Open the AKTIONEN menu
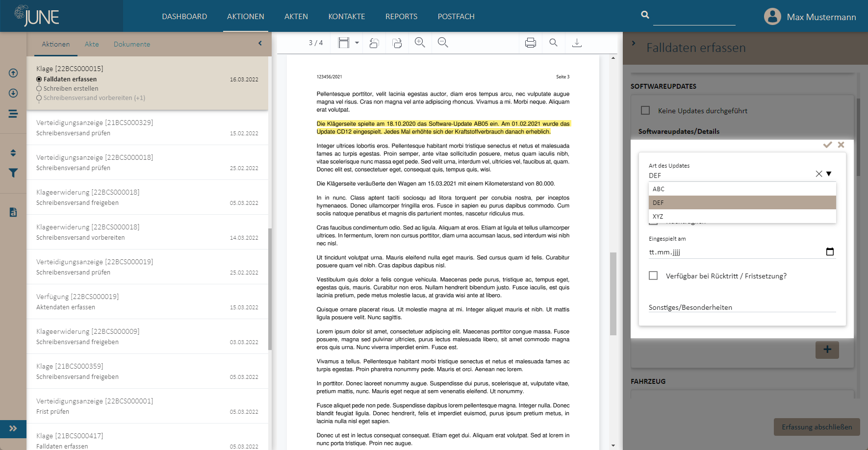This screenshot has height=450, width=868. [x=246, y=16]
